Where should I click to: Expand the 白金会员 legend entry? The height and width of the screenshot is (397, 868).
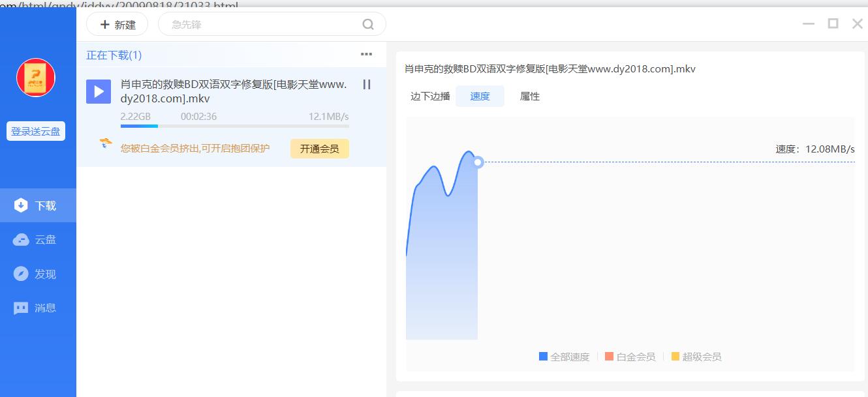tap(630, 356)
